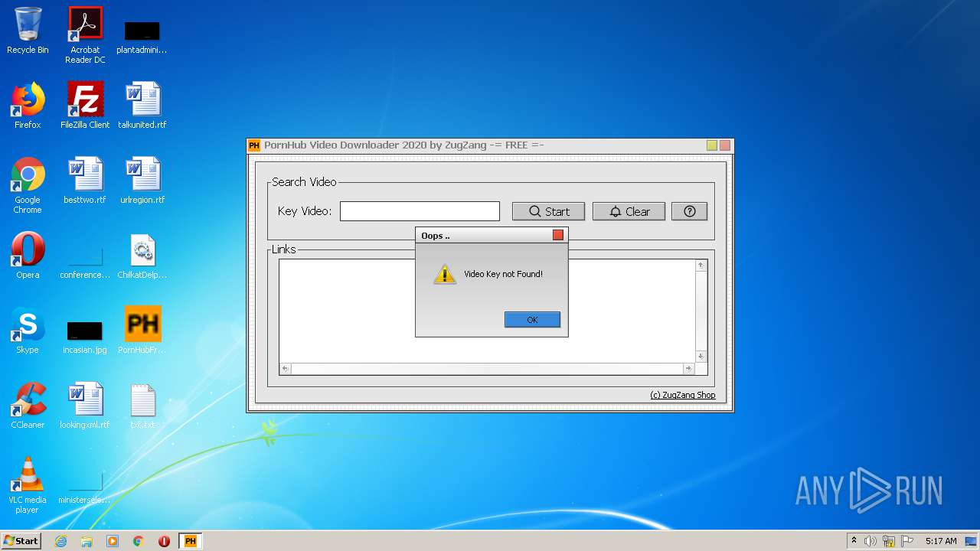Open the ZugZang Shop link

coord(682,395)
